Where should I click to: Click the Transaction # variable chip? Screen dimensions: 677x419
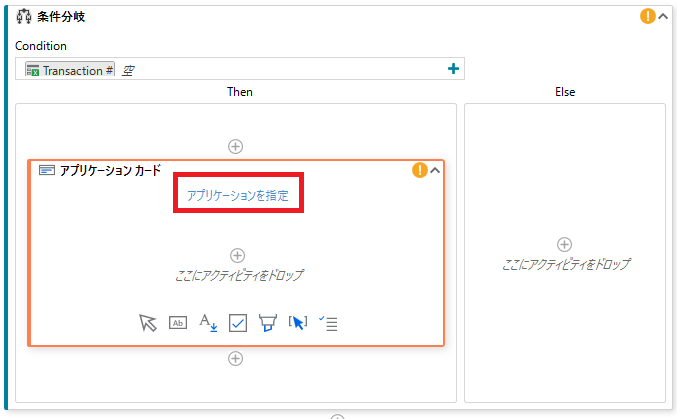(x=69, y=70)
